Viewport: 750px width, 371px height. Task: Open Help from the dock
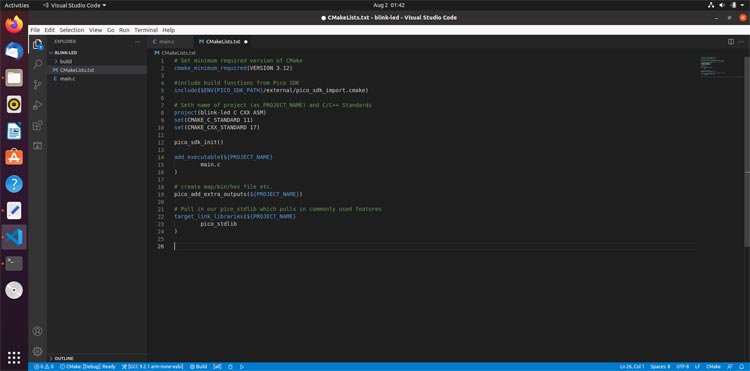pos(14,184)
